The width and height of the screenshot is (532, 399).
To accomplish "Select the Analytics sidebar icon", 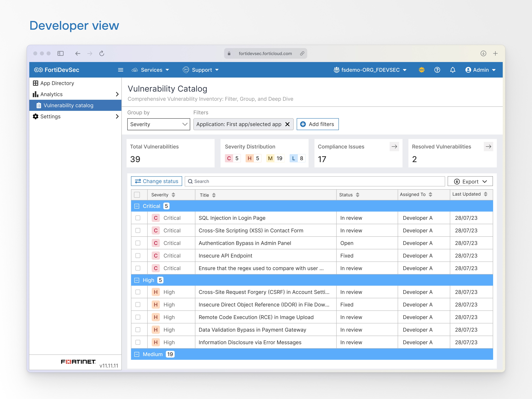I will tap(35, 94).
